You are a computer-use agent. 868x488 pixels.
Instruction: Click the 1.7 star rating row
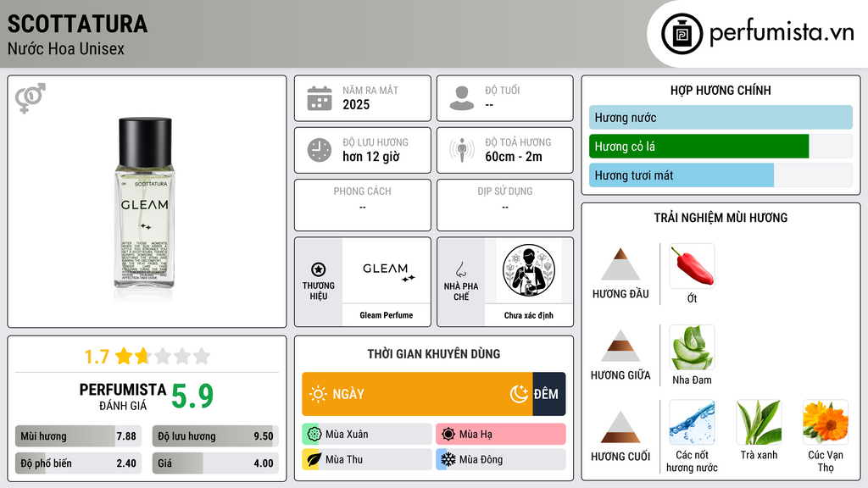[147, 357]
